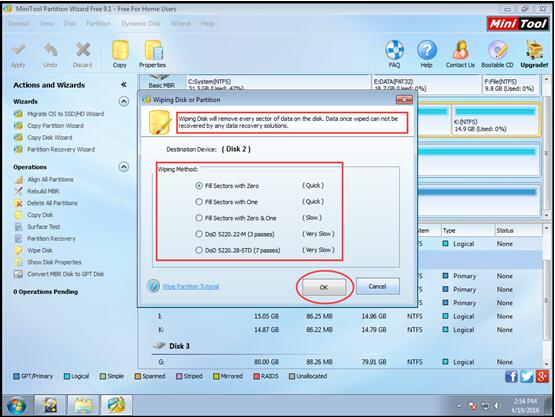Select Show Disk Properties operation
555x417 pixels.
click(x=48, y=262)
